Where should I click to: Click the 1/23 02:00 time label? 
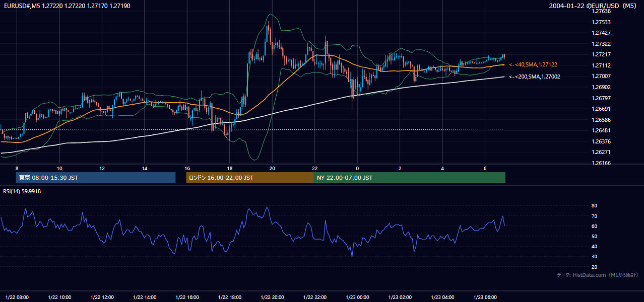[x=400, y=297]
